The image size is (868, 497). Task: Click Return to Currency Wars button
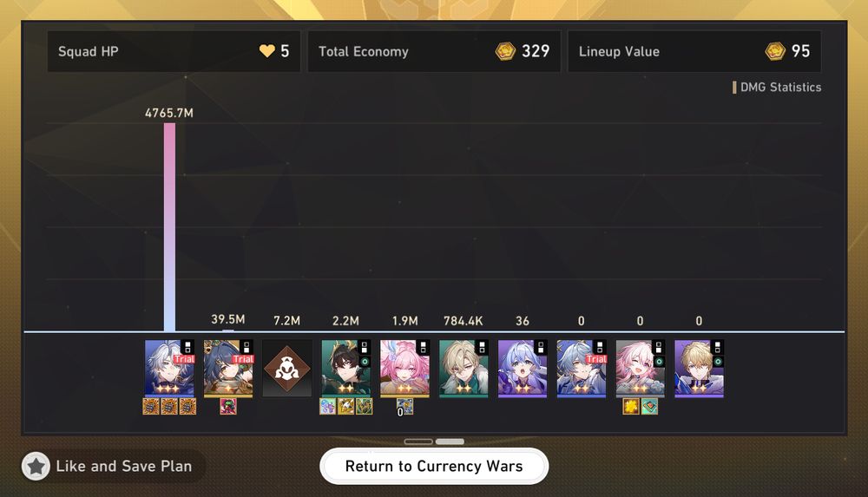tap(434, 466)
